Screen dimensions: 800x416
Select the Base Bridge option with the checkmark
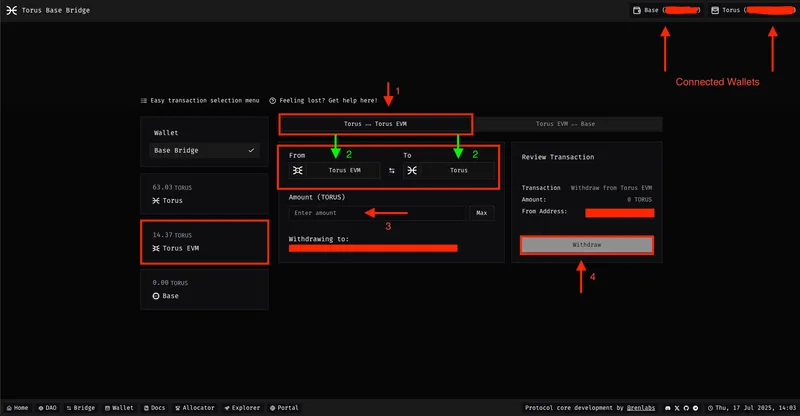click(x=204, y=150)
